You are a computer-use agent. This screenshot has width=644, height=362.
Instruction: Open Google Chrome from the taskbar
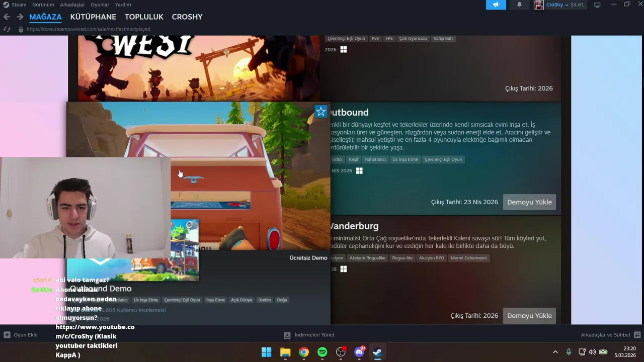(x=304, y=352)
